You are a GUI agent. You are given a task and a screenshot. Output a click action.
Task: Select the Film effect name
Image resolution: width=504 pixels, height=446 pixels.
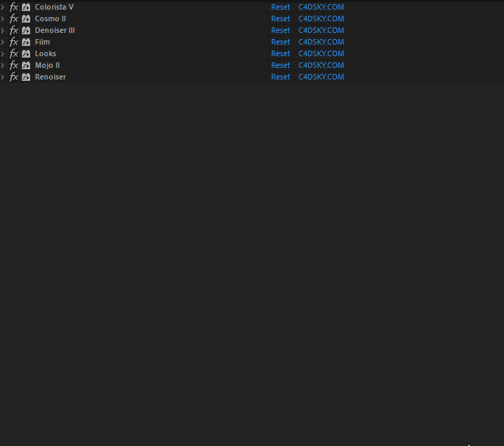coord(42,42)
